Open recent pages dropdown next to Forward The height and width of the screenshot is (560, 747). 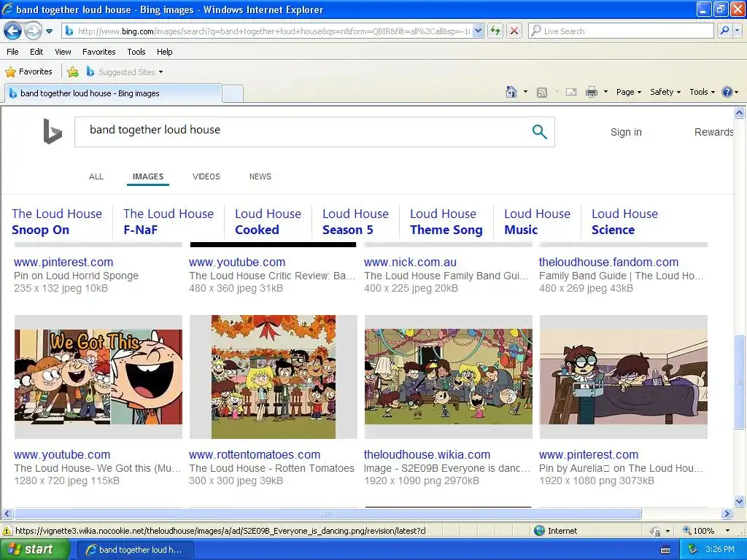pos(49,31)
